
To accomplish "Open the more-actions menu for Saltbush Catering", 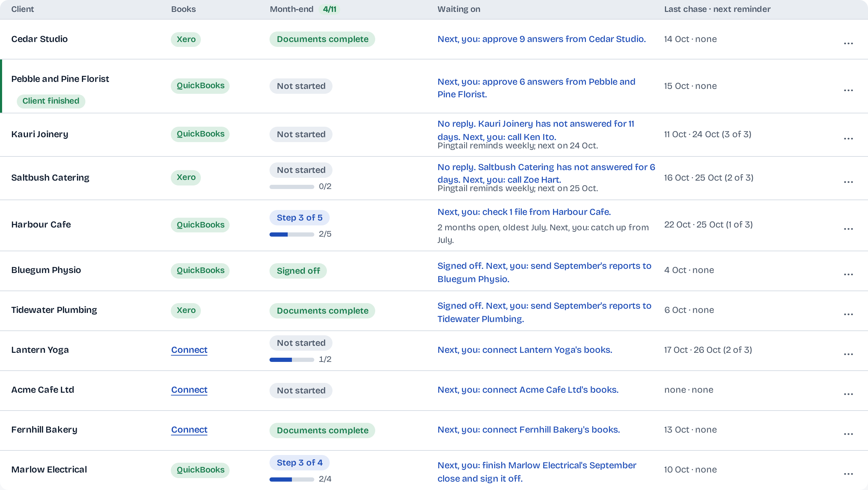I will coord(848,182).
